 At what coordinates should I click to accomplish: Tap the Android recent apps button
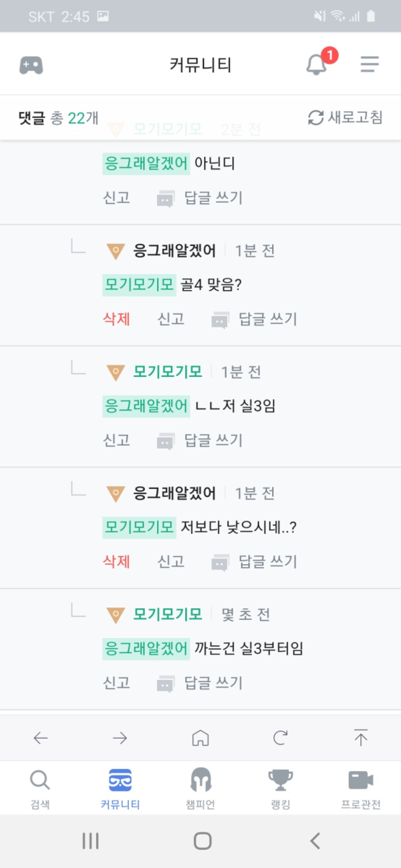91,841
